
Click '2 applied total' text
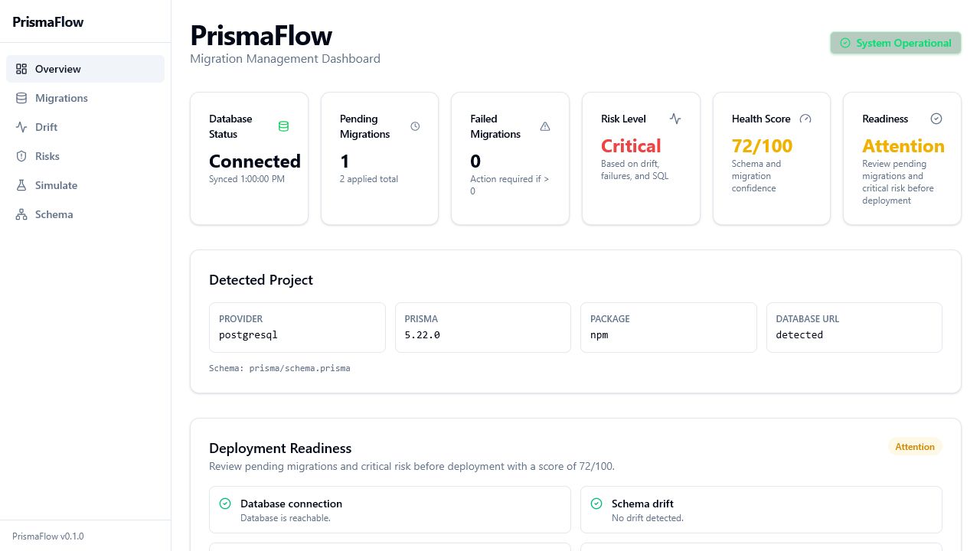coord(369,179)
